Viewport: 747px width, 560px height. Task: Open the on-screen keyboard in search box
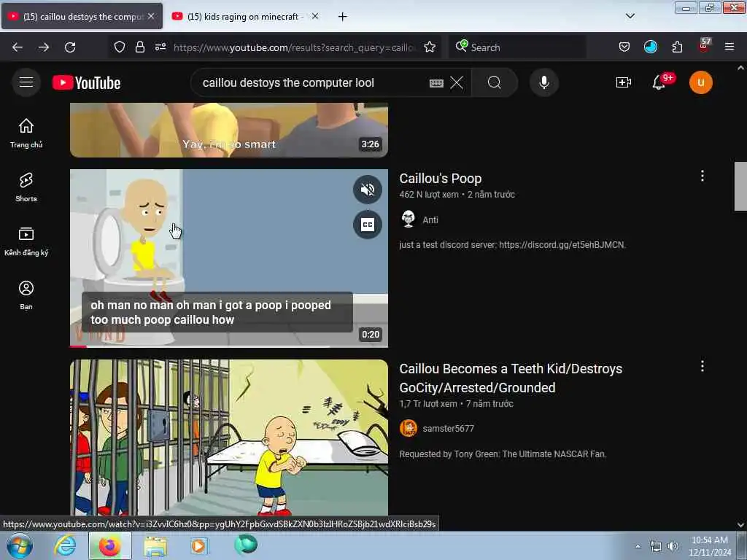(x=436, y=83)
